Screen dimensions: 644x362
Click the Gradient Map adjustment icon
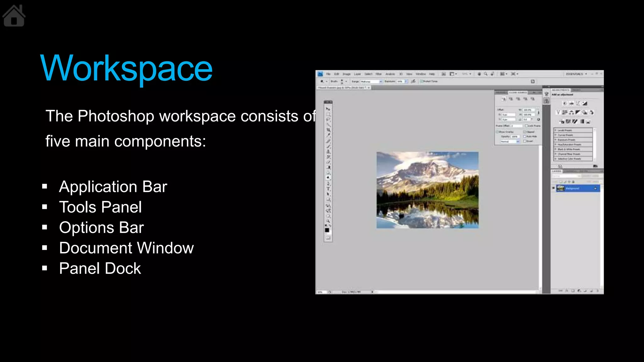[582, 121]
